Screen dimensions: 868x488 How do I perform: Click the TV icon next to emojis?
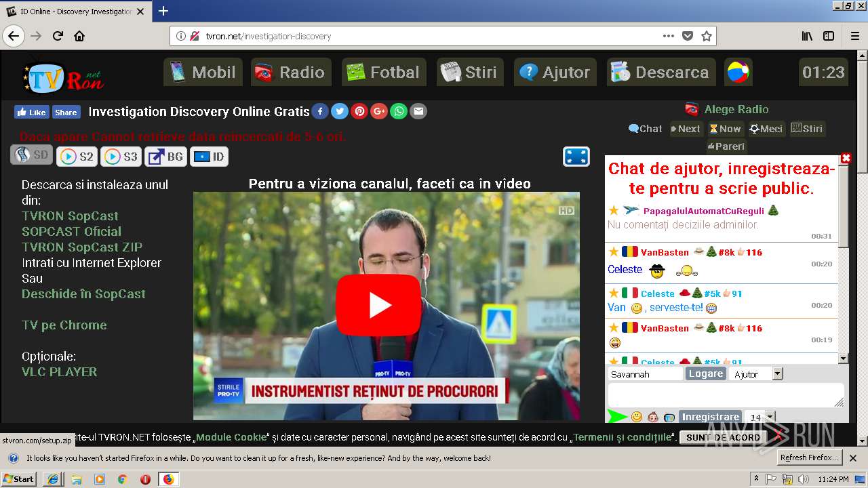coord(669,418)
